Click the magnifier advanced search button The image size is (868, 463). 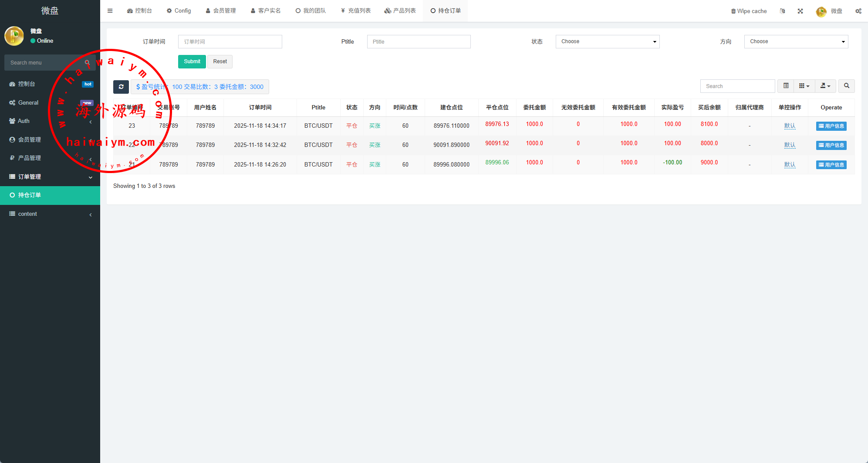coord(846,86)
